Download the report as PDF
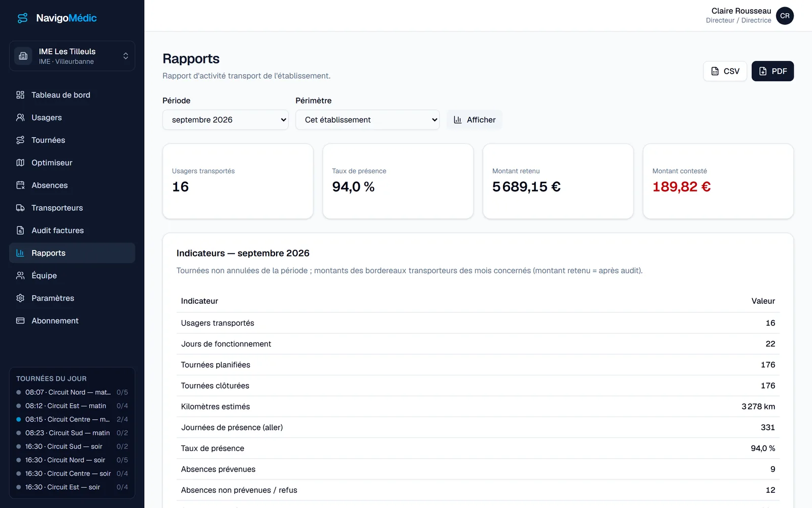Screen dimensions: 812x508 [x=772, y=71]
